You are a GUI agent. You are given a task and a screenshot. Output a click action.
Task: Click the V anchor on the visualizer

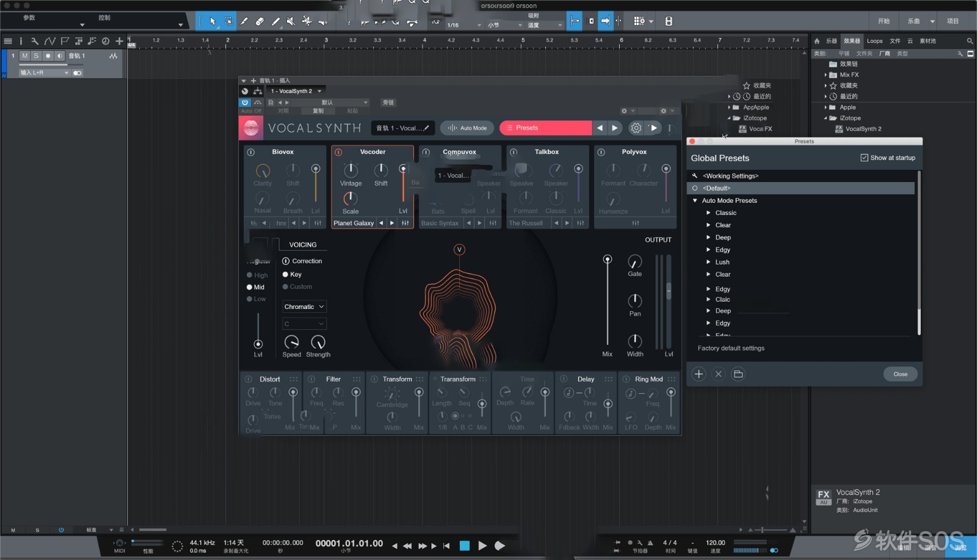(459, 249)
